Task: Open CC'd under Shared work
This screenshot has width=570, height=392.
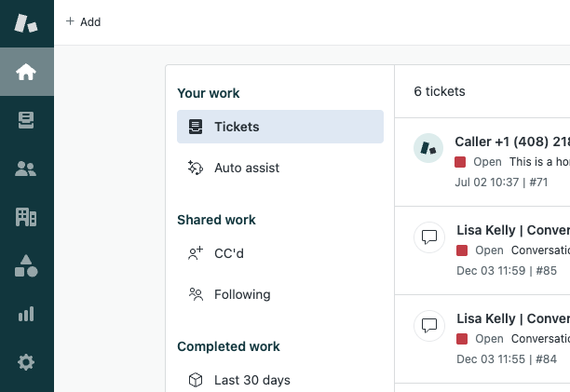Action: [280, 253]
